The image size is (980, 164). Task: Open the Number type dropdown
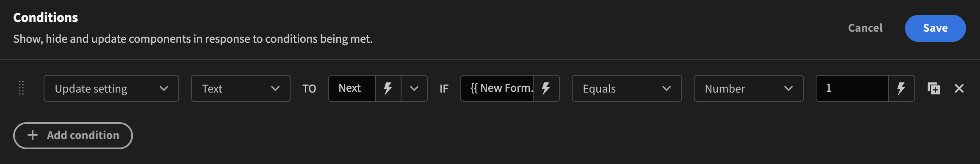click(x=748, y=88)
